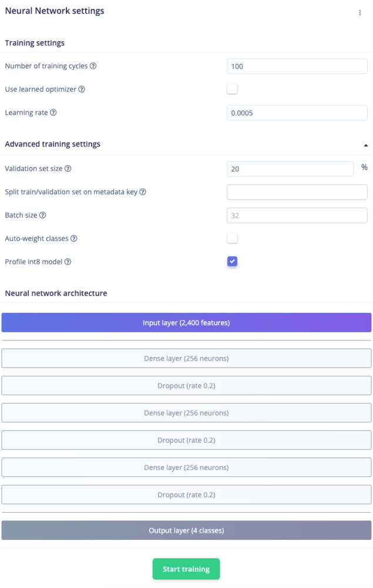This screenshot has height=588, width=373.
Task: Click help icon next to Auto-weight classes
Action: 74,239
